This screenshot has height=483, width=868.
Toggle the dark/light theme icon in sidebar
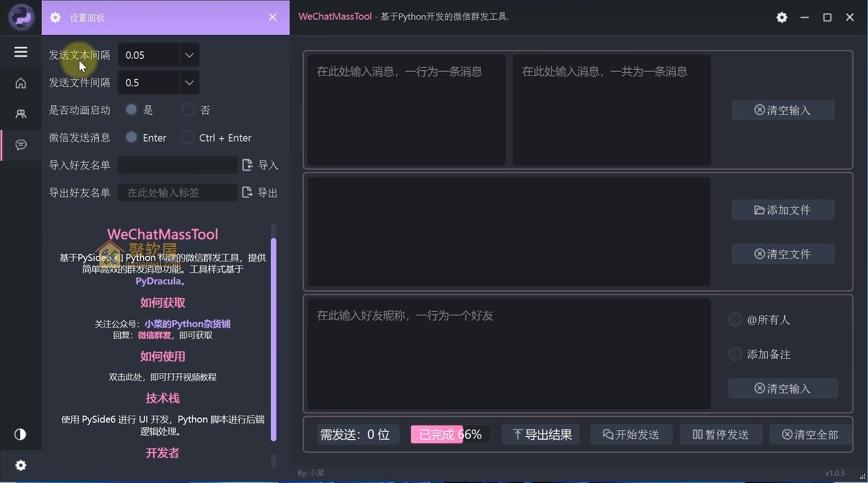click(x=21, y=434)
